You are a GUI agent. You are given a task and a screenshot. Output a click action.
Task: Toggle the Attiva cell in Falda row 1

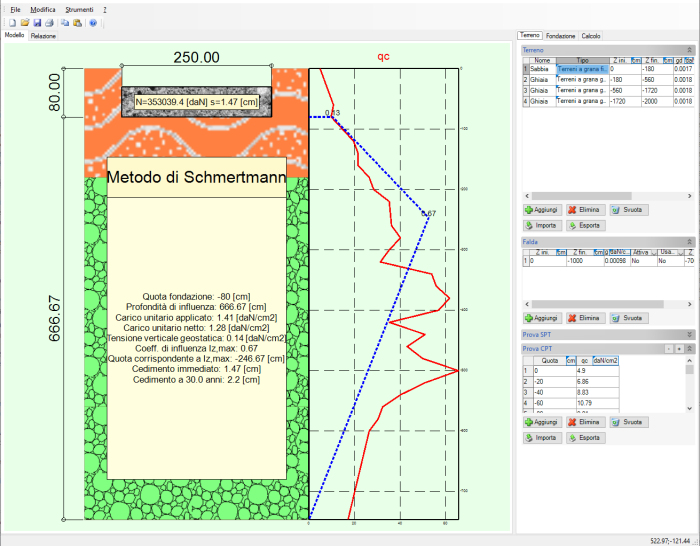[637, 260]
